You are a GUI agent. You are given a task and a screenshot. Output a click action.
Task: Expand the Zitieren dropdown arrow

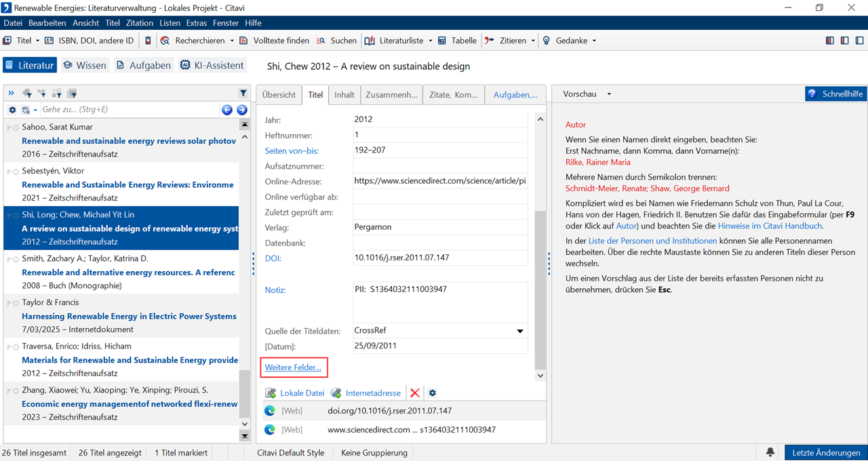pyautogui.click(x=533, y=41)
